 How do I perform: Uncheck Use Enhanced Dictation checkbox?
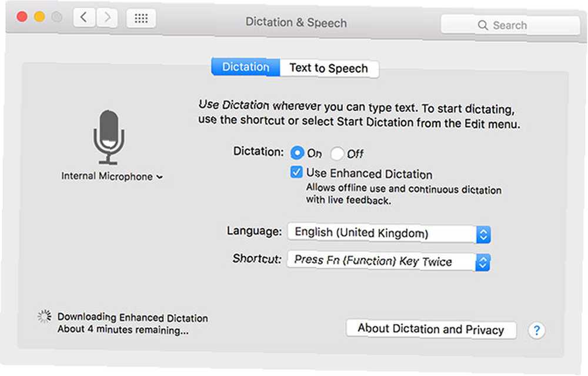click(297, 173)
